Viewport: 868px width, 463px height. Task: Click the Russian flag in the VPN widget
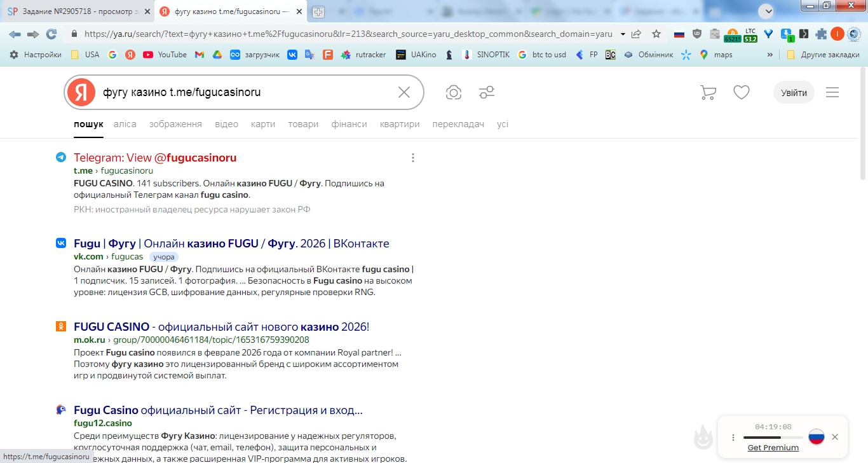tap(817, 437)
